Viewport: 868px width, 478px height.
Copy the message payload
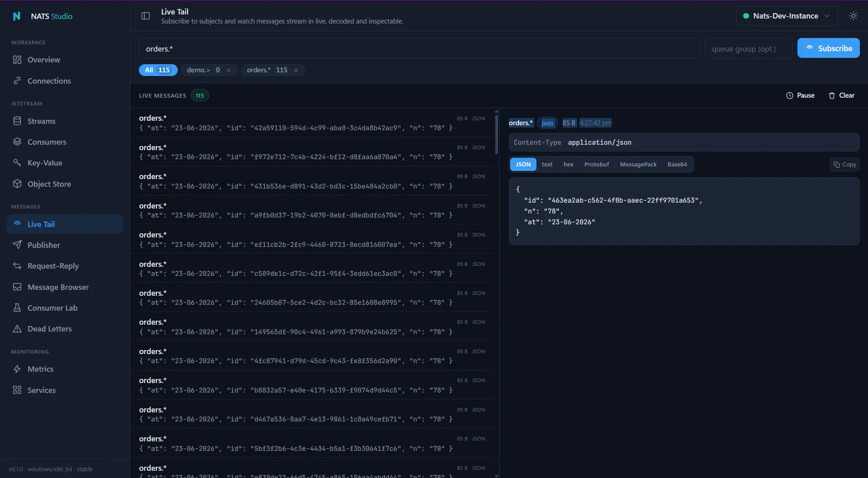click(844, 165)
